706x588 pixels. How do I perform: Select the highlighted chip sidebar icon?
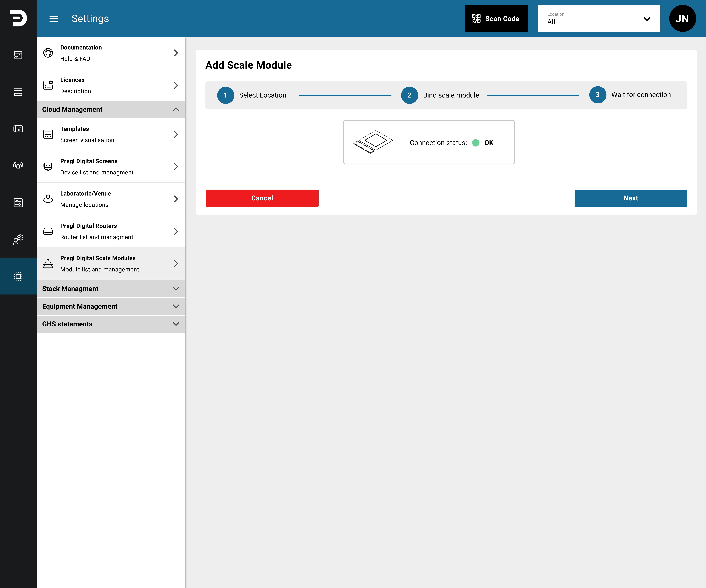18,276
